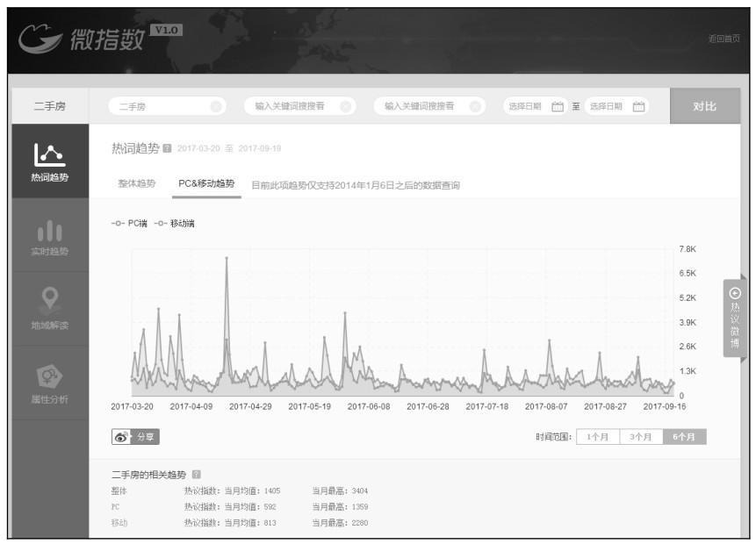The height and width of the screenshot is (544, 756).
Task: Open the 热议微博 side panel arrow
Action: [735, 293]
